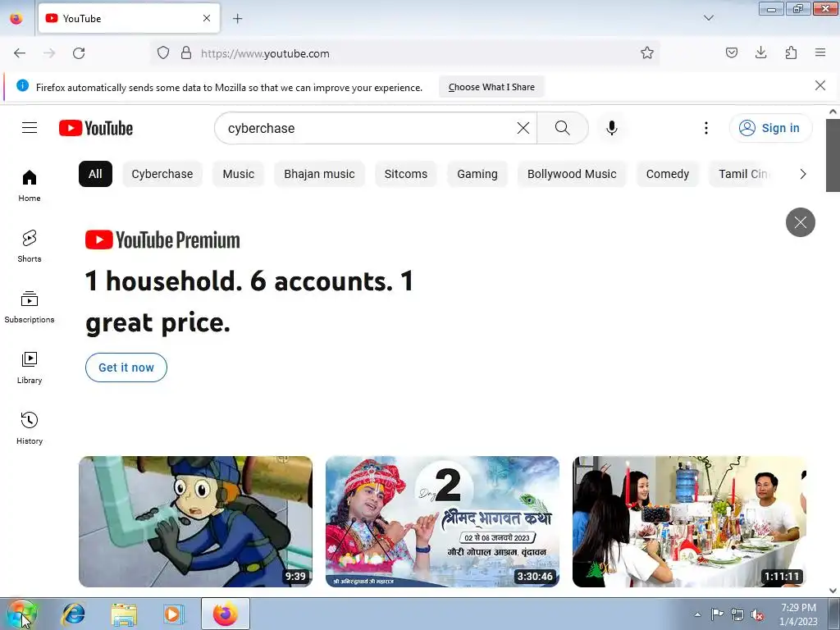Click Get it now button

126,367
